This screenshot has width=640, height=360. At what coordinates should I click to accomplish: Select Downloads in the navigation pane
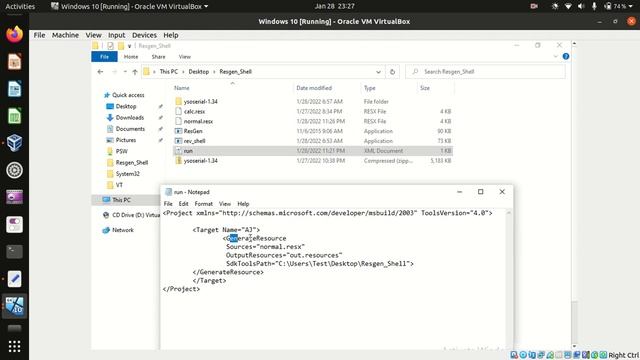[129, 118]
